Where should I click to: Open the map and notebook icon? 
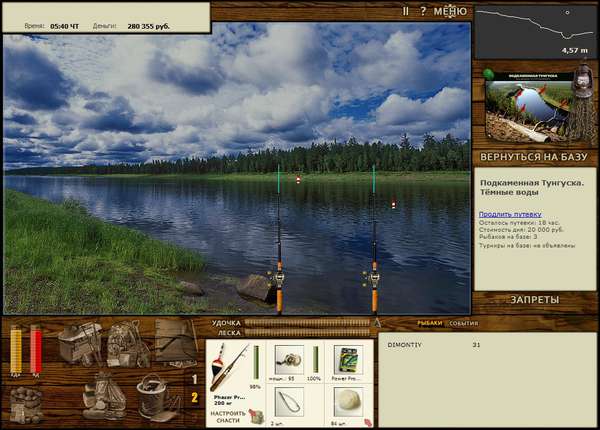[x=176, y=342]
